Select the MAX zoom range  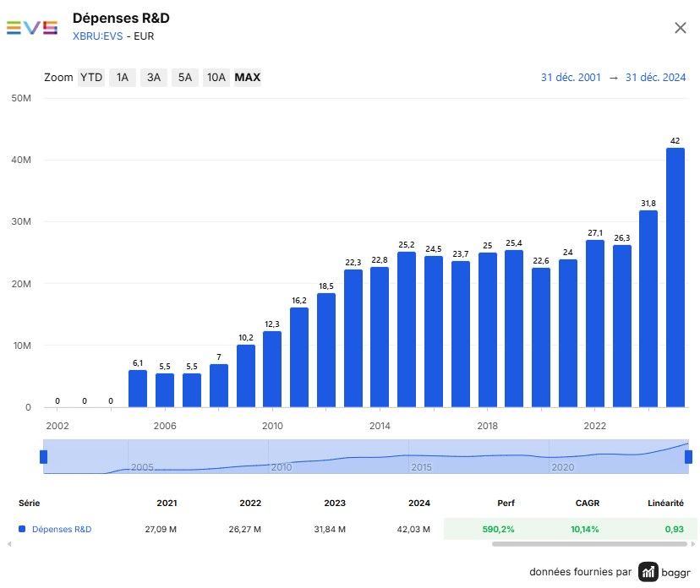[248, 77]
